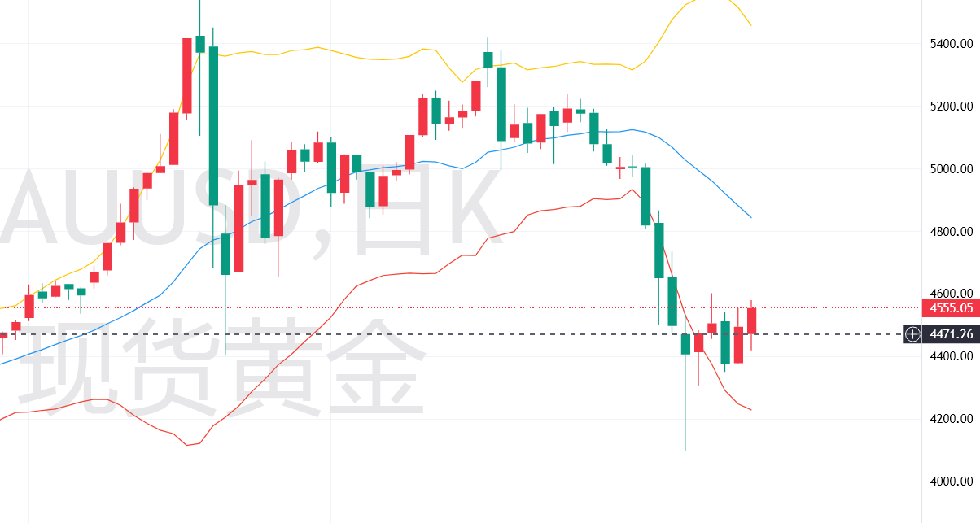The image size is (980, 523).
Task: Click the 4200.00 price axis label
Action: (952, 419)
